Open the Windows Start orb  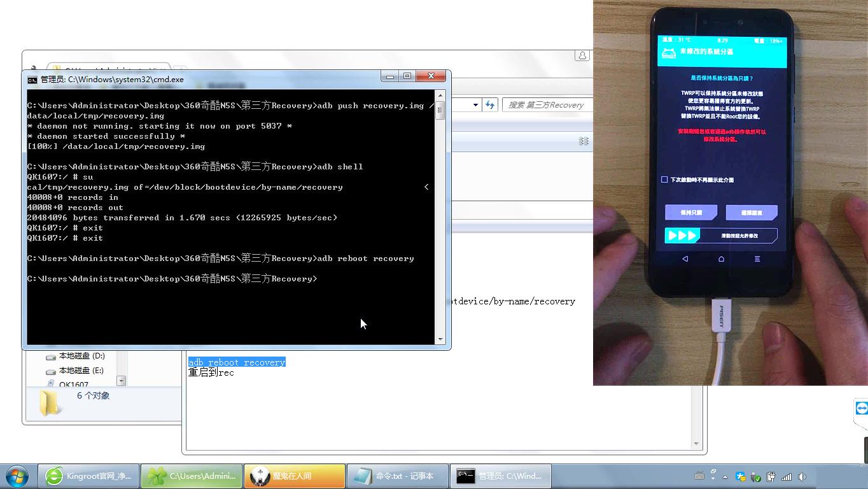click(17, 476)
